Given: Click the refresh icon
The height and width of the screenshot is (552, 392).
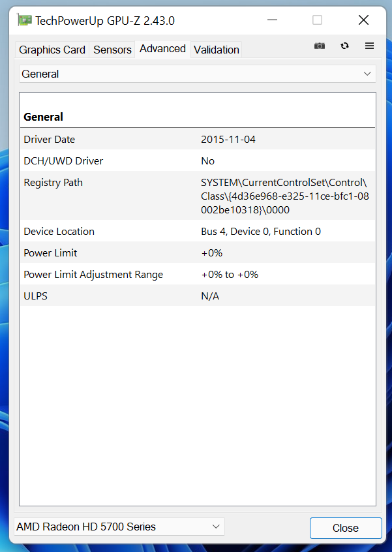Looking at the screenshot, I should 344,46.
